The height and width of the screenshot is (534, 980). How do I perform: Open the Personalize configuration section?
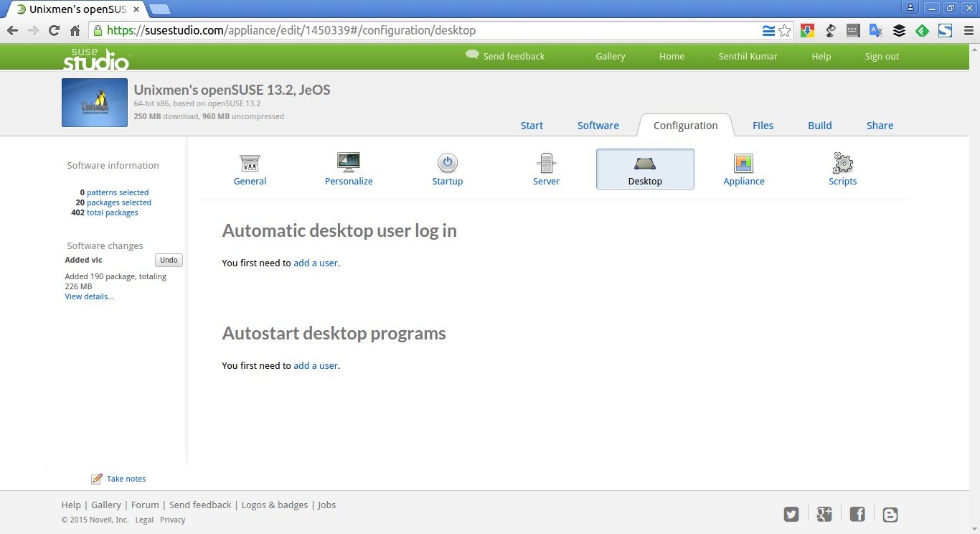[x=349, y=169]
